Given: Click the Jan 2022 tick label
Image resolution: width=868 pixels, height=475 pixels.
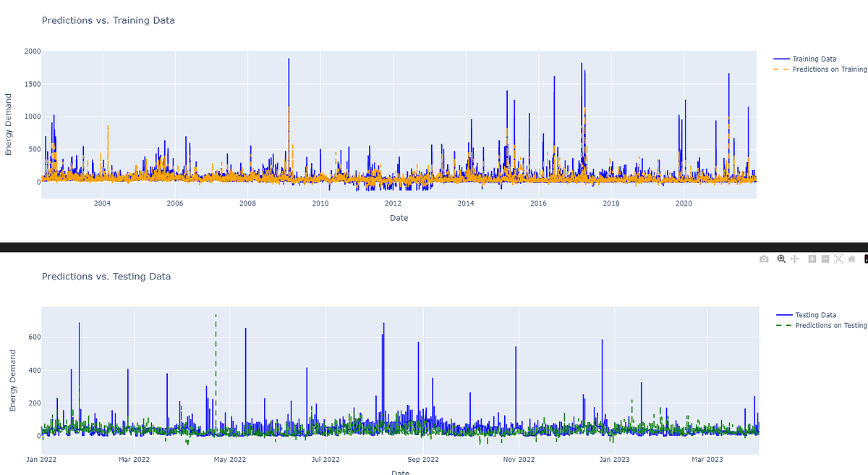Looking at the screenshot, I should pyautogui.click(x=41, y=459).
